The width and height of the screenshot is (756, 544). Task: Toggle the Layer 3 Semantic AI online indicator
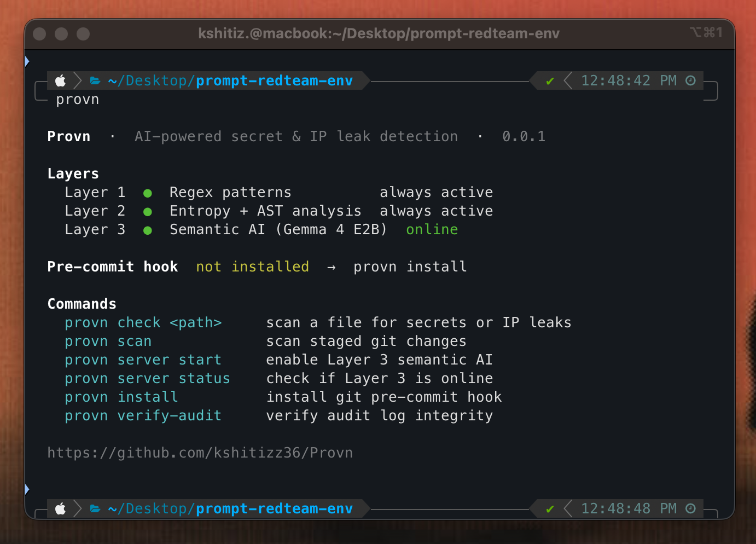tap(432, 229)
